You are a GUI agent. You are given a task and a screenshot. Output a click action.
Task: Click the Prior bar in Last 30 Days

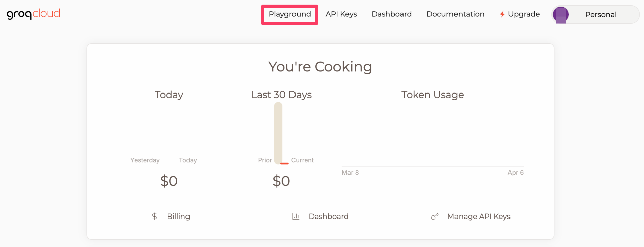[278, 133]
